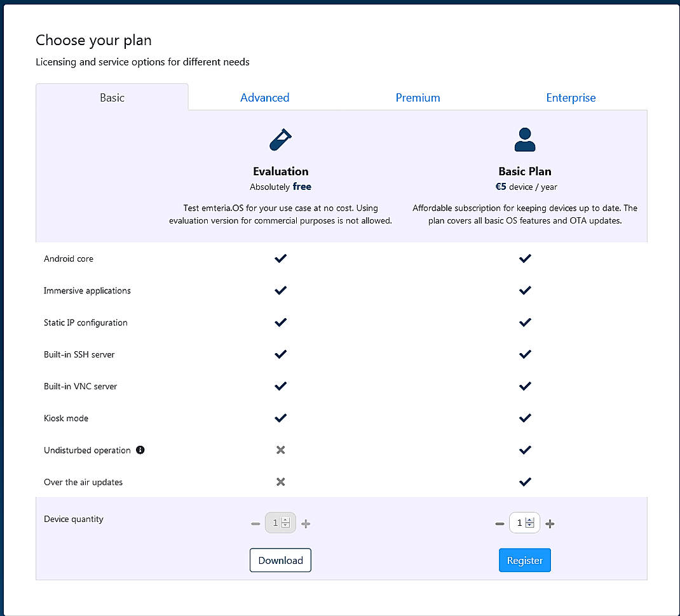Open the Undisturbed operation info icon
The height and width of the screenshot is (616, 680).
pos(140,450)
